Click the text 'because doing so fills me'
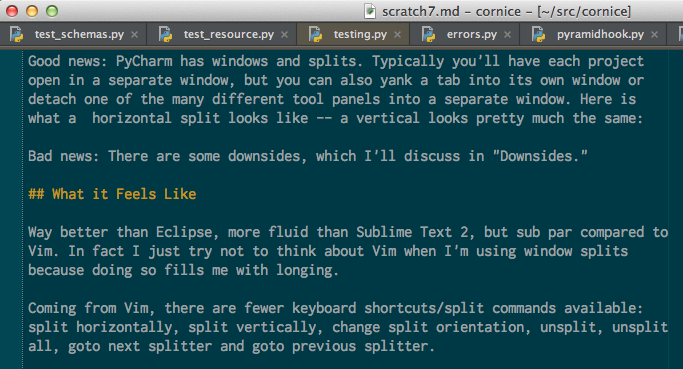683x369 pixels. coord(128,270)
